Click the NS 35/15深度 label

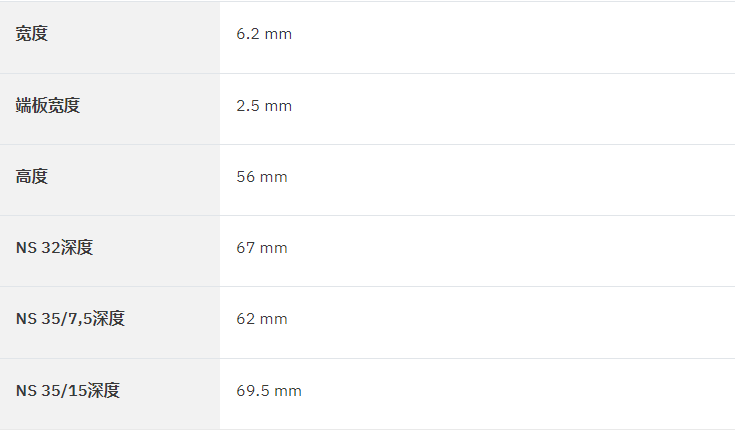[x=68, y=391]
